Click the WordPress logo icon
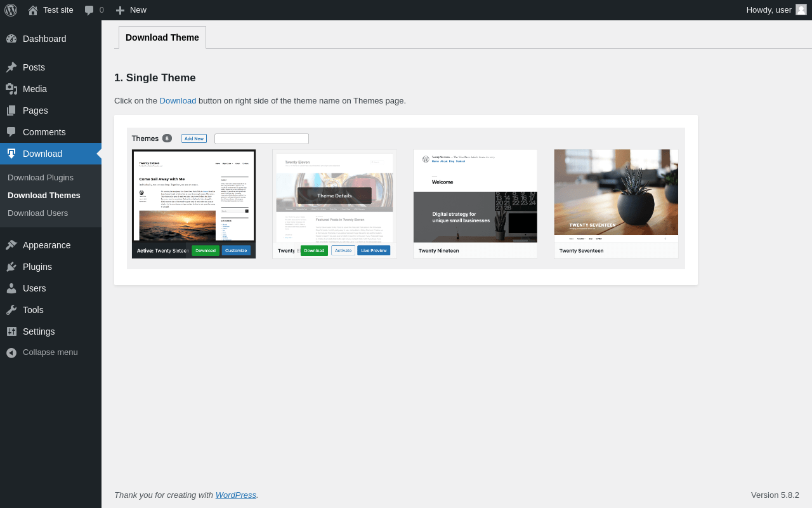The image size is (812, 508). click(x=11, y=10)
